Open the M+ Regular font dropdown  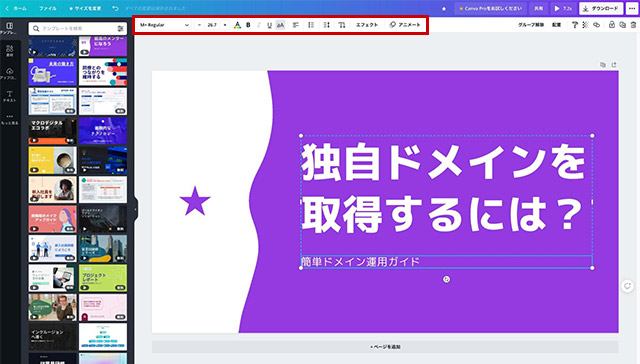164,25
